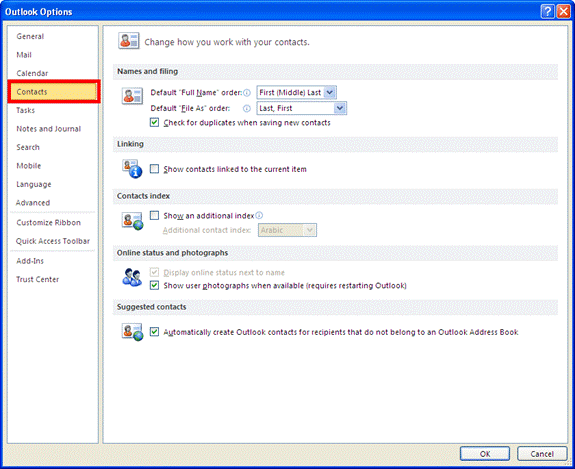Click info icon next to Full Name order
This screenshot has width=575, height=469.
coord(247,93)
